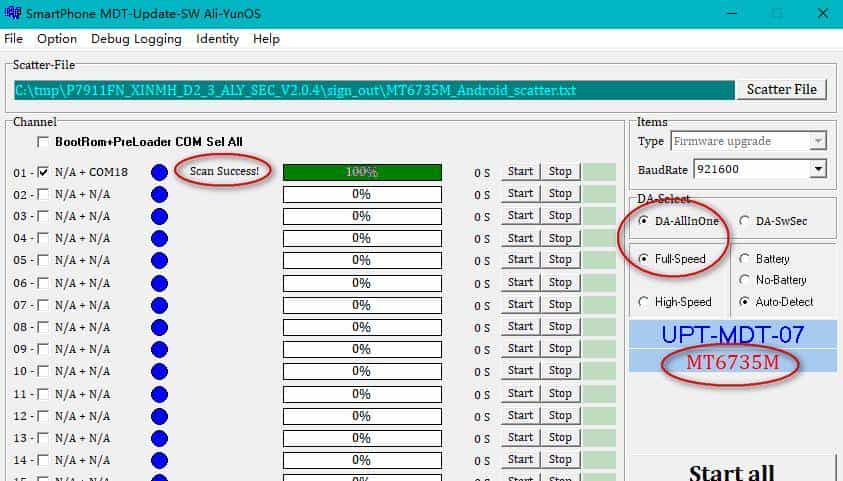Choose the High-Speed radio option
Viewport: 843px width, 481px height.
(643, 302)
